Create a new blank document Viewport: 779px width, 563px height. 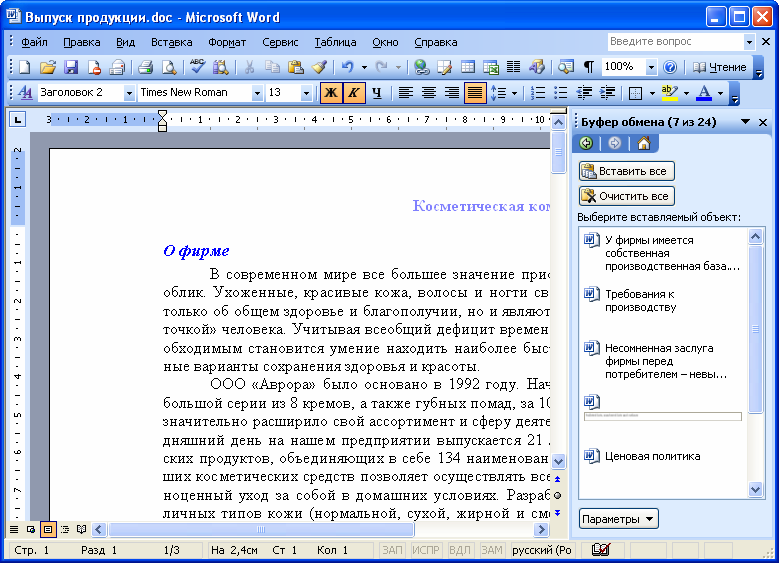[x=24, y=67]
